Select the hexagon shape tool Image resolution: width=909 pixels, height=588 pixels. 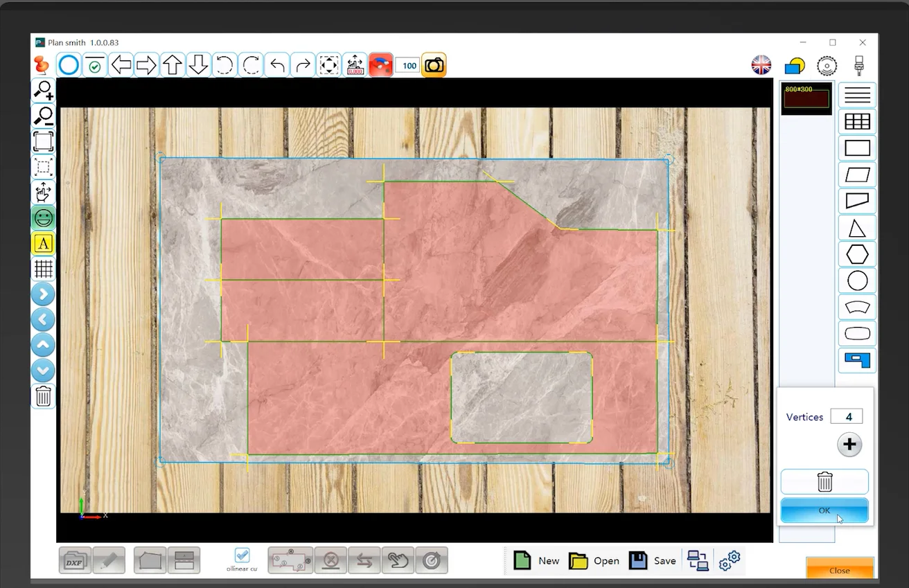click(x=857, y=254)
